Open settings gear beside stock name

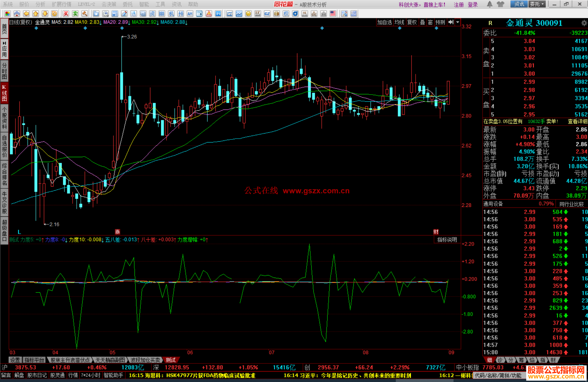point(584,23)
